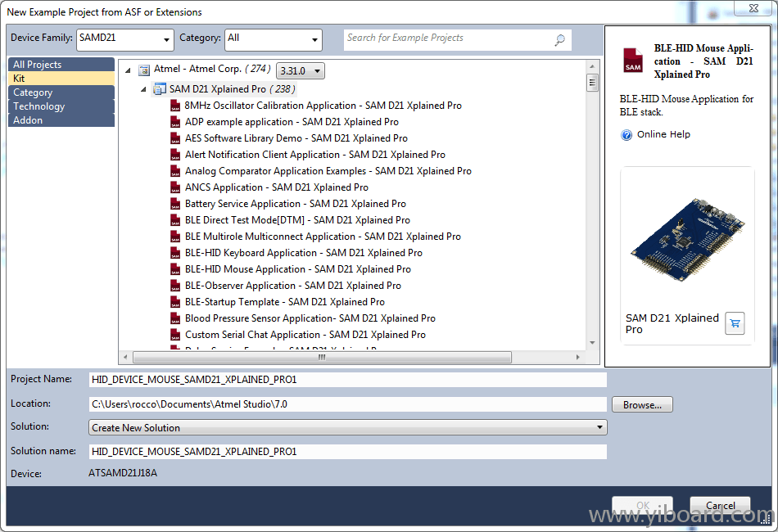Select Battery Service Application row text
This screenshot has height=532, width=778.
pyautogui.click(x=295, y=204)
